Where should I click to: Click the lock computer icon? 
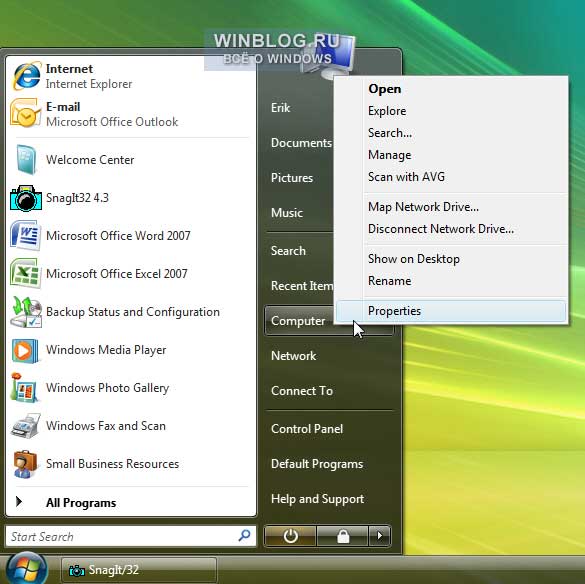click(x=342, y=536)
